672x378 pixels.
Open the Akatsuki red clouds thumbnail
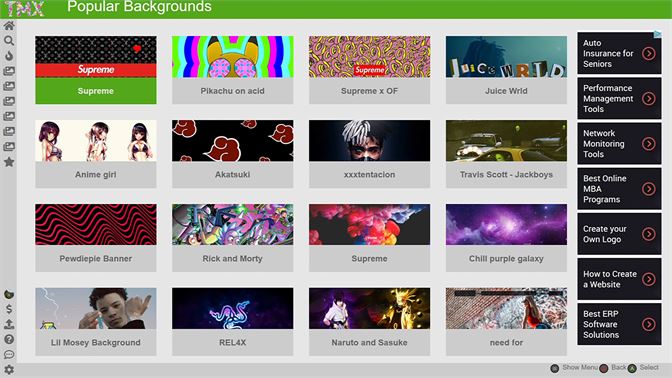(x=232, y=141)
